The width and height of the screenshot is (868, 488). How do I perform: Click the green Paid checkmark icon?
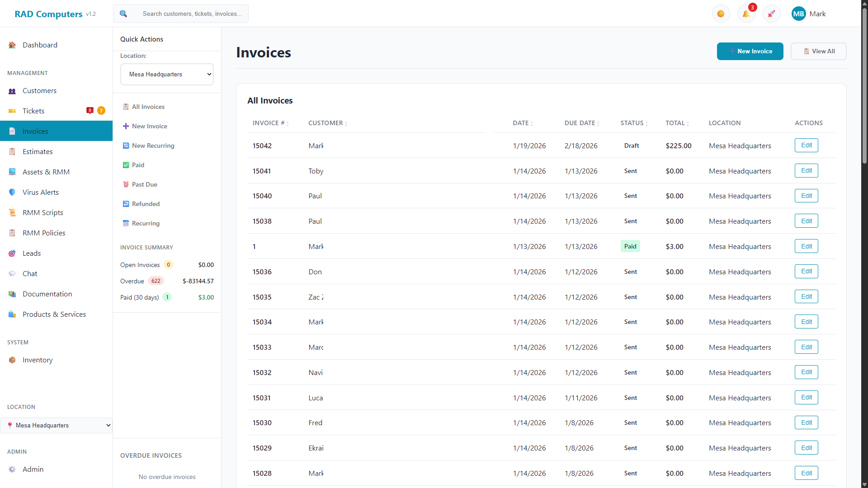[126, 165]
